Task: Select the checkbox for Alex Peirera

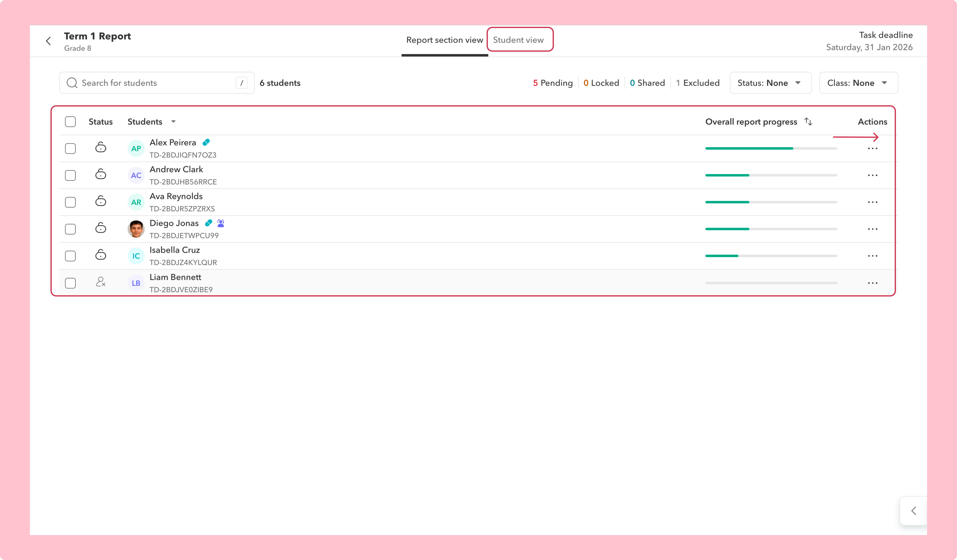Action: (x=70, y=148)
